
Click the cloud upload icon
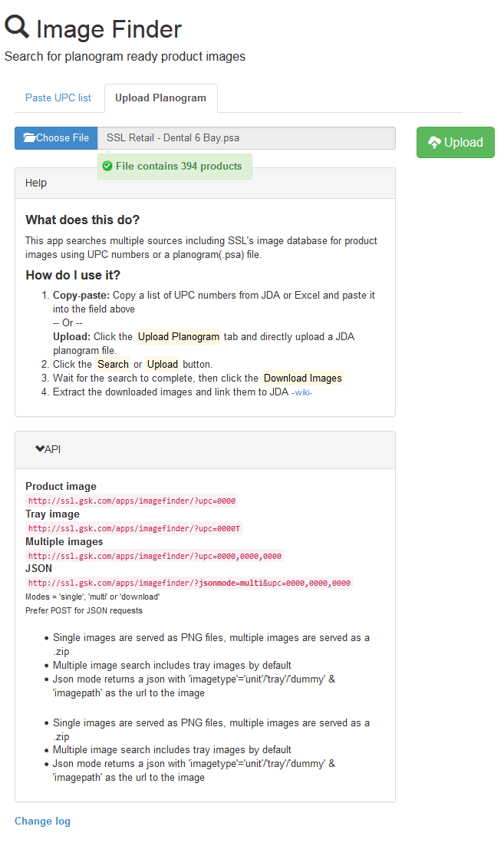434,143
